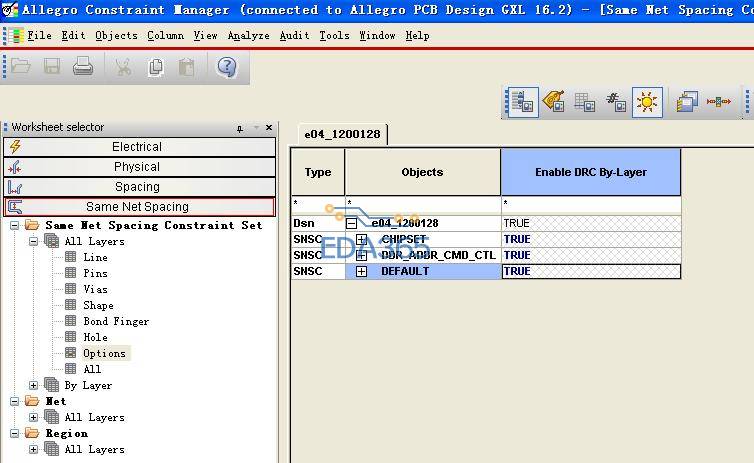Click the Print toolbar icon
754x463 pixels.
(83, 66)
